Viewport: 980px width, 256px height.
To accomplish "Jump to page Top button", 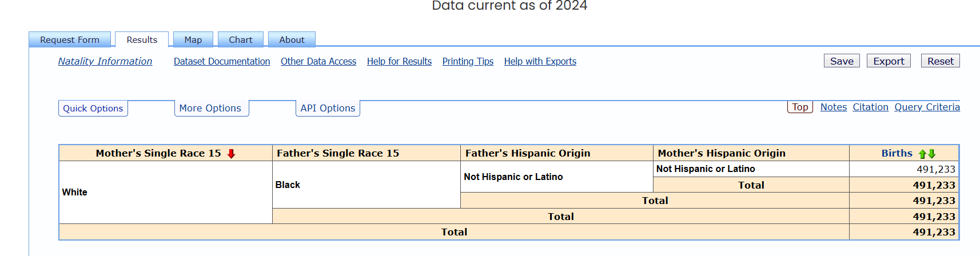I will tap(800, 107).
